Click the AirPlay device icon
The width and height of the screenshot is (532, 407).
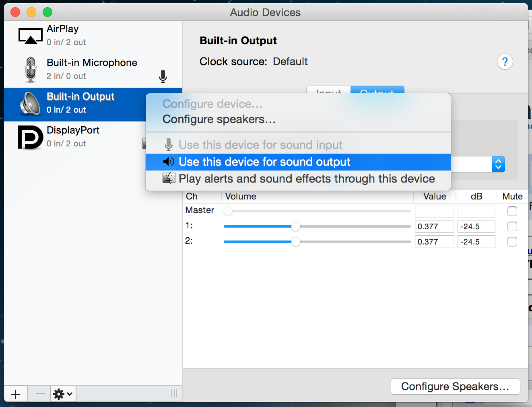click(x=31, y=36)
